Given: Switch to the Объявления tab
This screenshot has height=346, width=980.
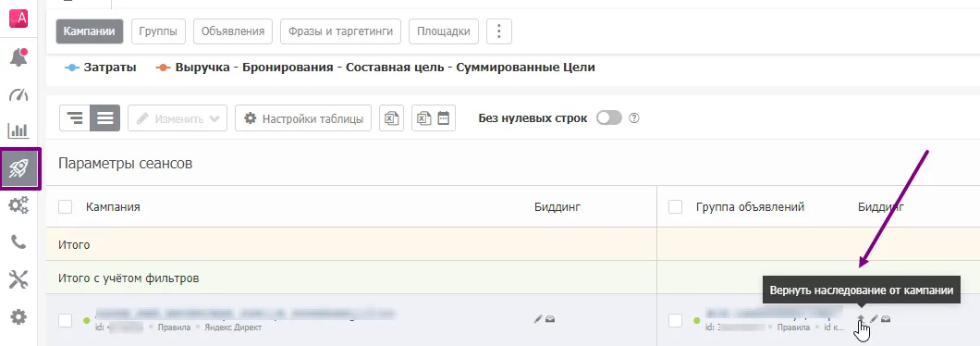Looking at the screenshot, I should (233, 31).
